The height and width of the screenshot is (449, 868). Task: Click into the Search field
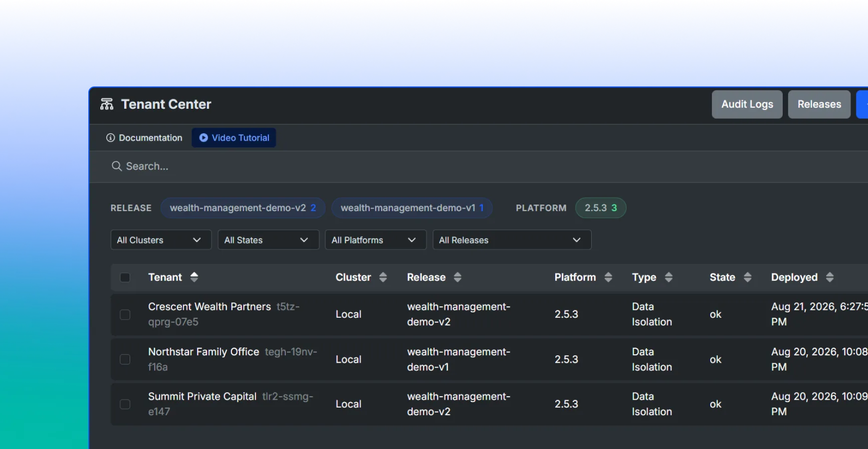[479, 166]
